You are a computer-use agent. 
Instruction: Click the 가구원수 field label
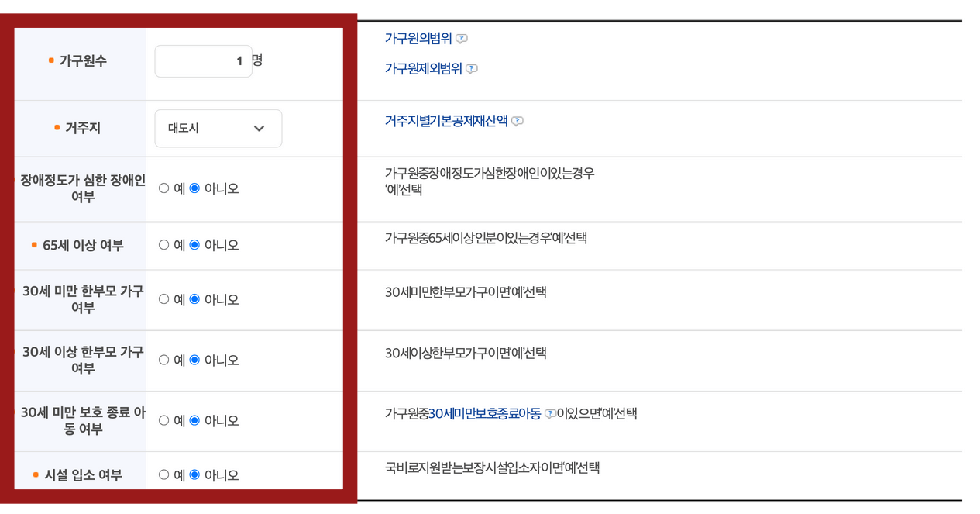tap(83, 60)
